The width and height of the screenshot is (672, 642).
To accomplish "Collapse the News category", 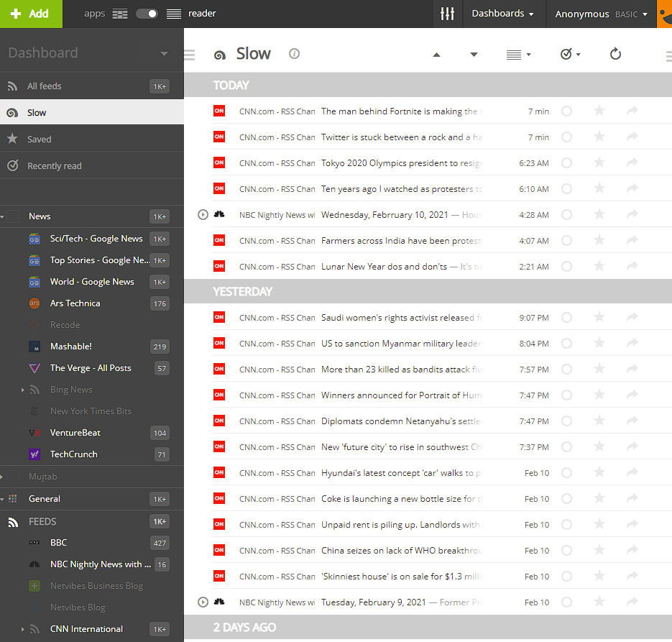I will [x=3, y=217].
